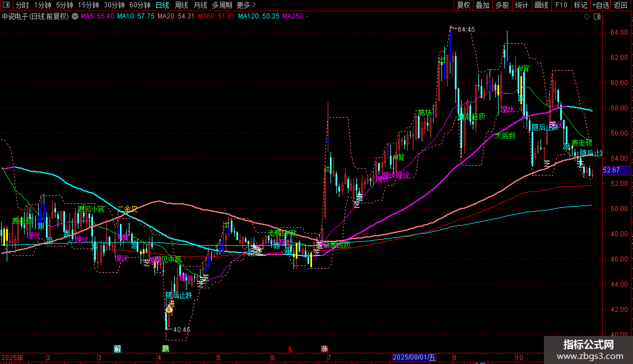Open F10 company information
The height and width of the screenshot is (364, 633).
(561, 5)
